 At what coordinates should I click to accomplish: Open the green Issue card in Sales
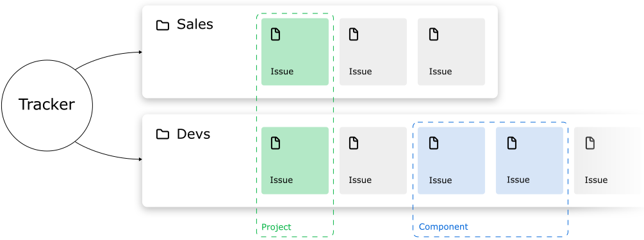[x=295, y=52]
